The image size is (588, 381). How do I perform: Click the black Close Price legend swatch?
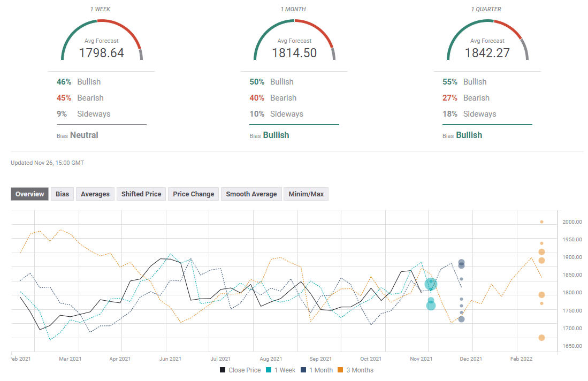[x=223, y=370]
